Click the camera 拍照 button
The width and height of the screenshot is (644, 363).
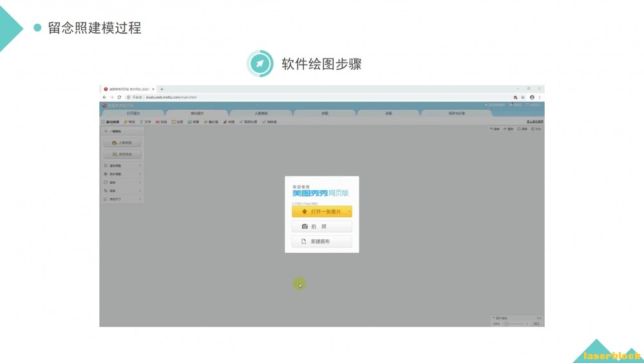[x=321, y=226]
